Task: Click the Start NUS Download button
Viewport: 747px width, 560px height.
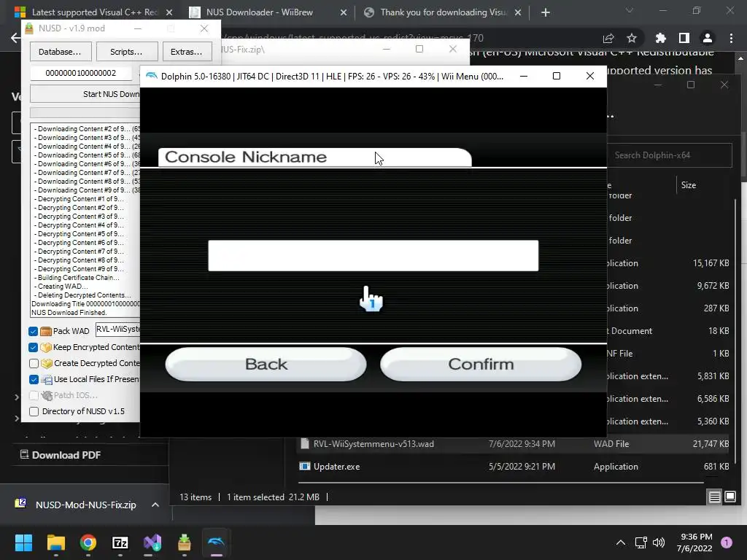Action: click(x=85, y=94)
